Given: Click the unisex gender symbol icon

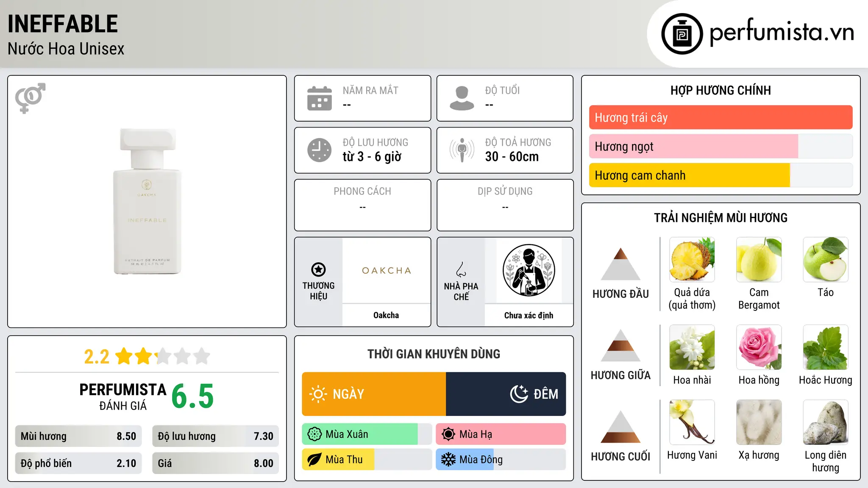Looking at the screenshot, I should click(30, 98).
